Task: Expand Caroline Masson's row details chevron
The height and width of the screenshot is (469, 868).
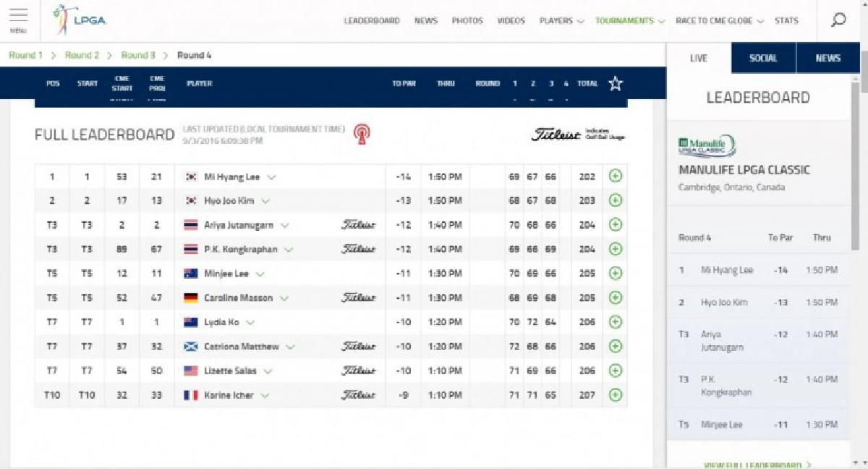Action: coord(284,298)
